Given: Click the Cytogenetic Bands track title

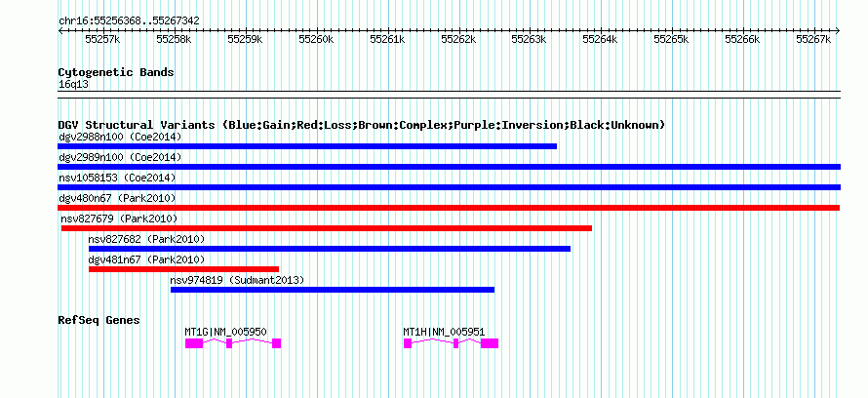Looking at the screenshot, I should click(116, 72).
